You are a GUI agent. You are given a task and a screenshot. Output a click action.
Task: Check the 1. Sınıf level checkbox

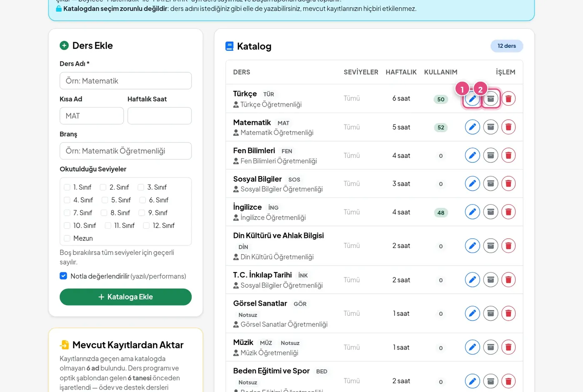tap(67, 187)
